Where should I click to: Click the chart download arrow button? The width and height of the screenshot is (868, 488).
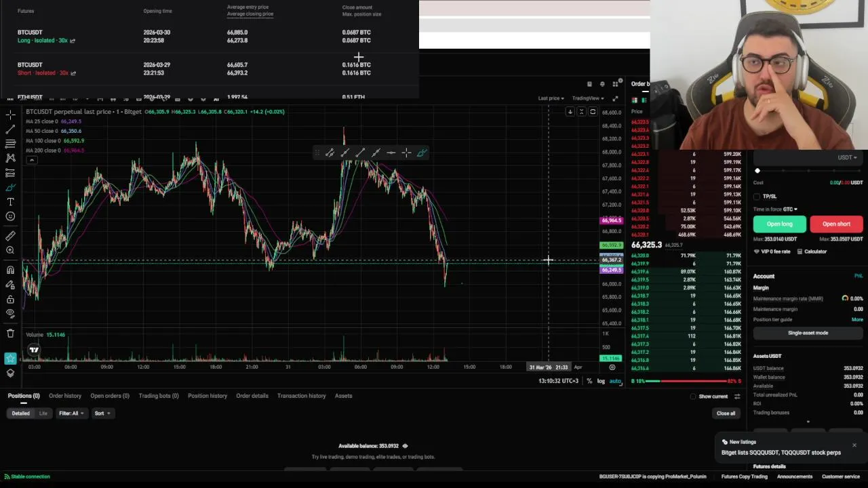pyautogui.click(x=570, y=112)
